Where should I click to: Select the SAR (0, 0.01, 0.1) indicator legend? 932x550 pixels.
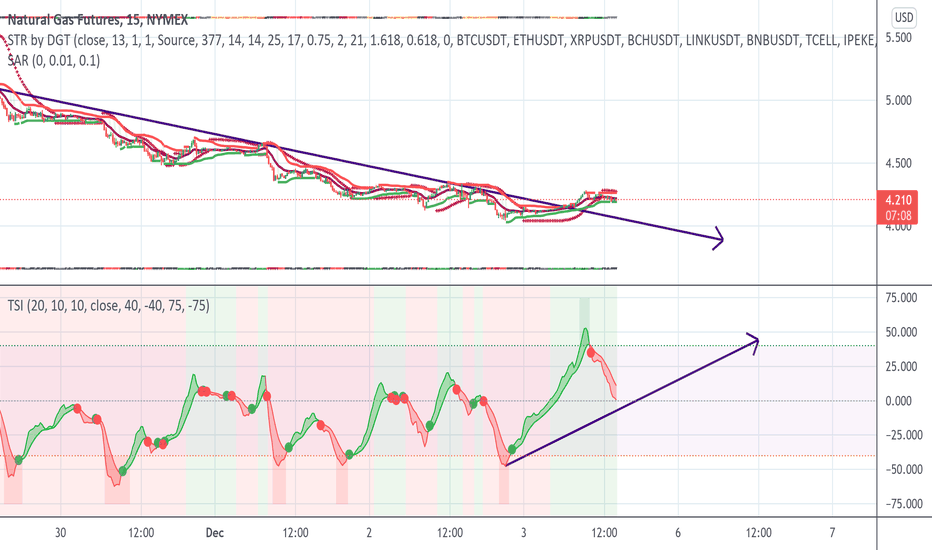click(53, 61)
